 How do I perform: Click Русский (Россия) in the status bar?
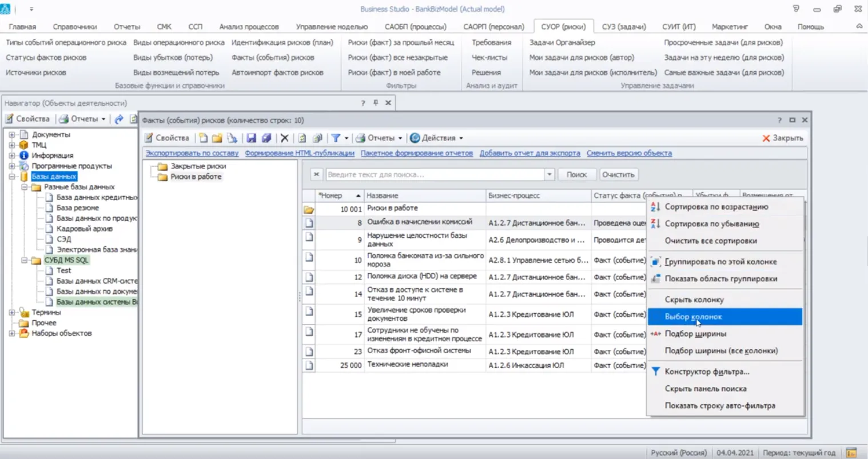click(679, 453)
